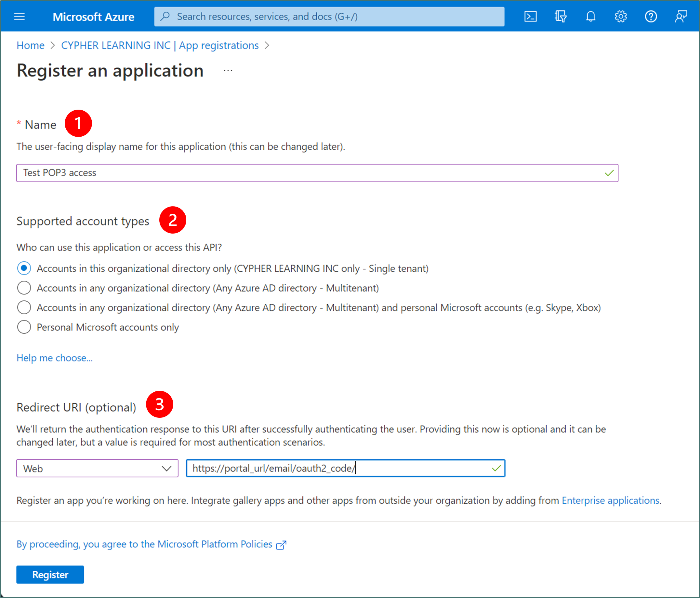Open the portal settings gear
700x598 pixels.
pyautogui.click(x=620, y=16)
